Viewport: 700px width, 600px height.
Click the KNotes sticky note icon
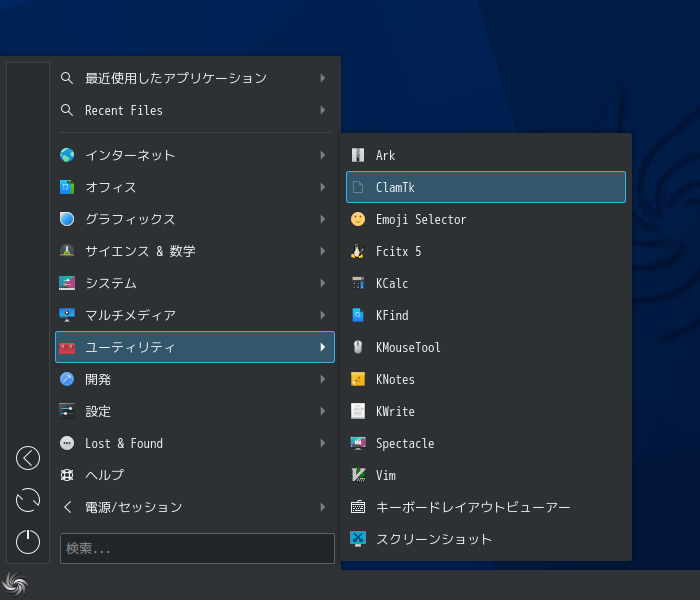358,379
